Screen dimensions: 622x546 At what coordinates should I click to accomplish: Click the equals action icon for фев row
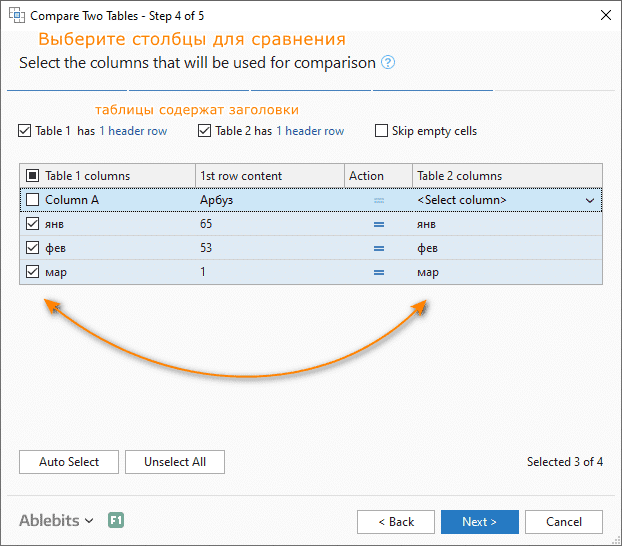379,248
